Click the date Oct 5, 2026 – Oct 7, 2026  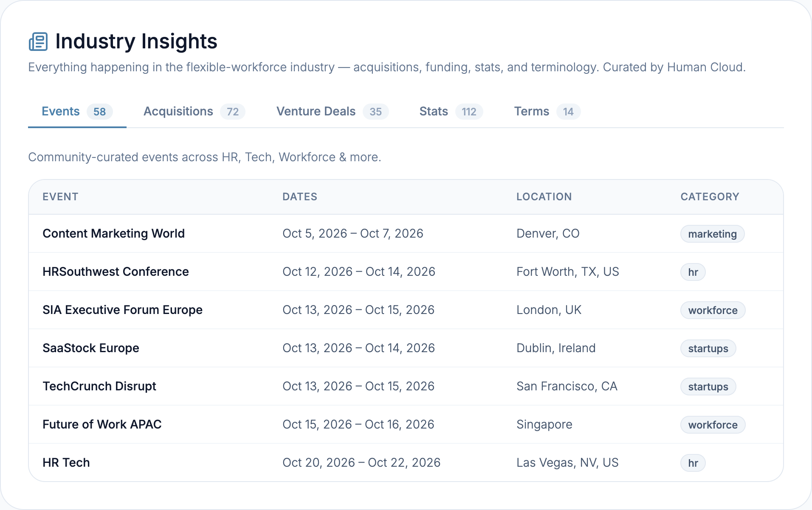(353, 233)
